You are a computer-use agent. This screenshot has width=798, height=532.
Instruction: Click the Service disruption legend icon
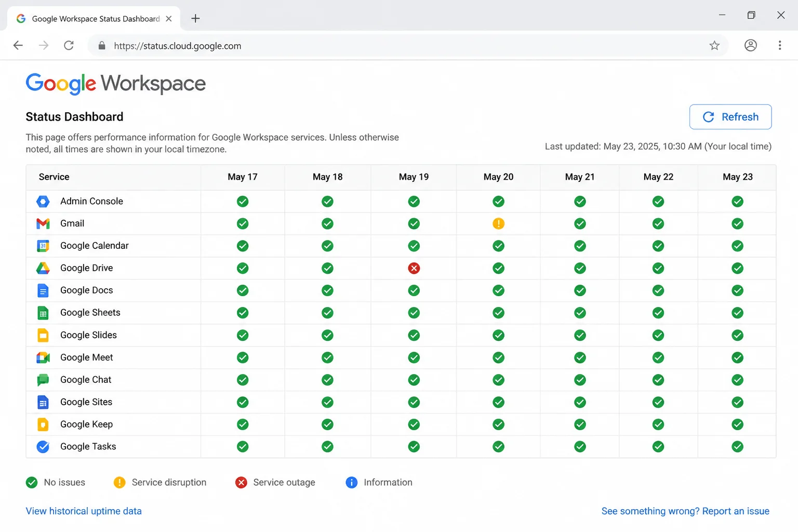[x=119, y=483]
